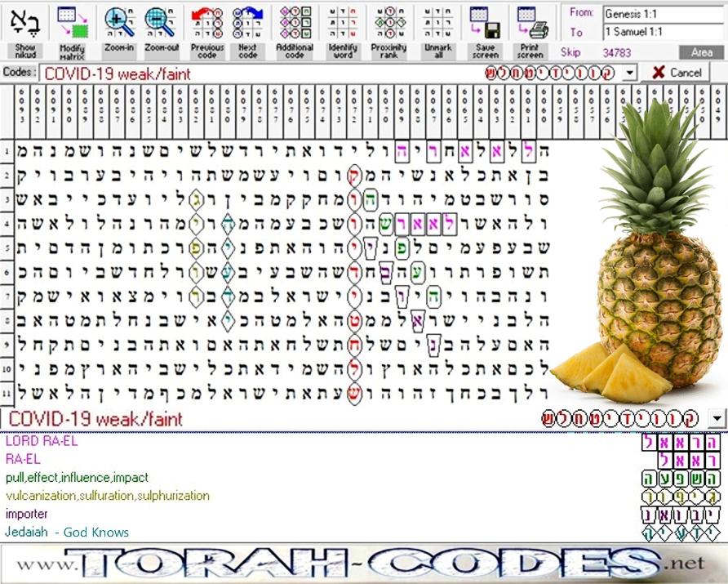Screen dimensions: 728x584
Task: Select the Identify word tool
Action: [x=343, y=32]
